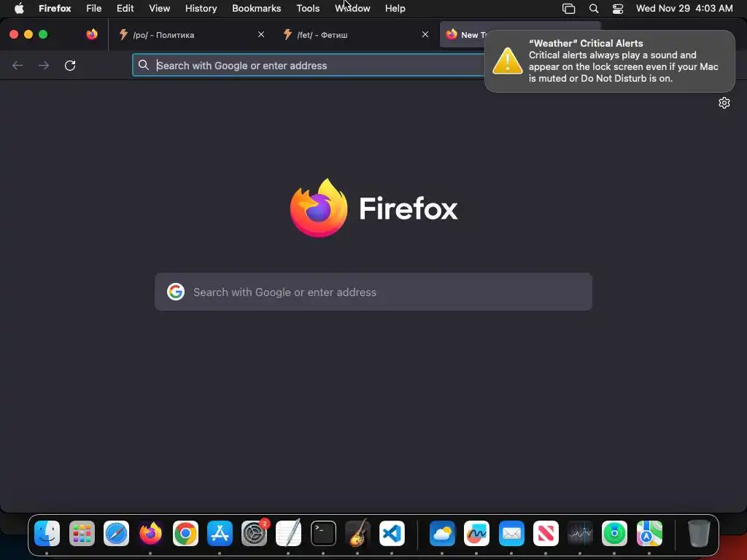747x560 pixels.
Task: Open Freeform from the Dock
Action: tap(476, 533)
